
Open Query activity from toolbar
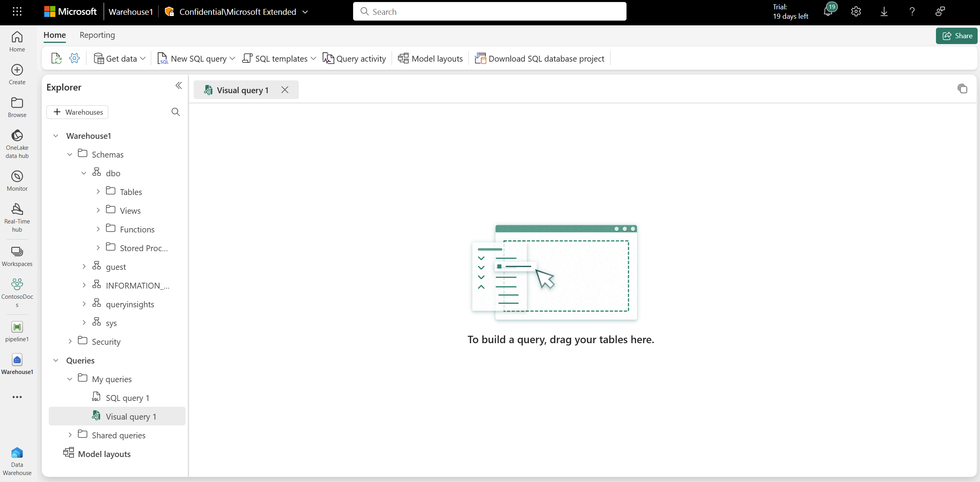coord(354,58)
